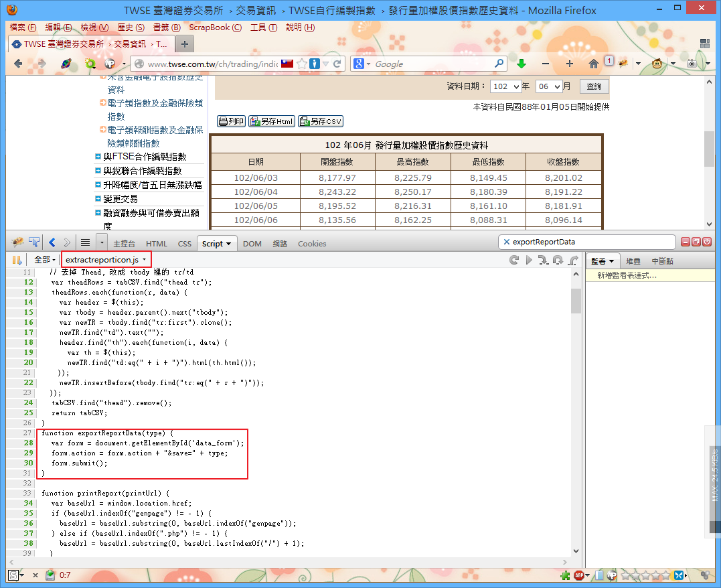Click the script panel vertical scrollbar thumb

coord(576,301)
